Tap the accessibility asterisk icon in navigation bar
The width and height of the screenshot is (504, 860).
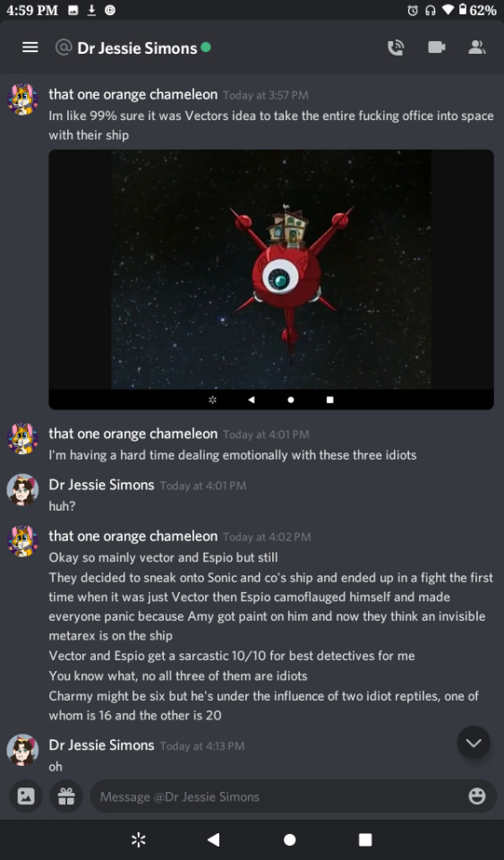[139, 839]
